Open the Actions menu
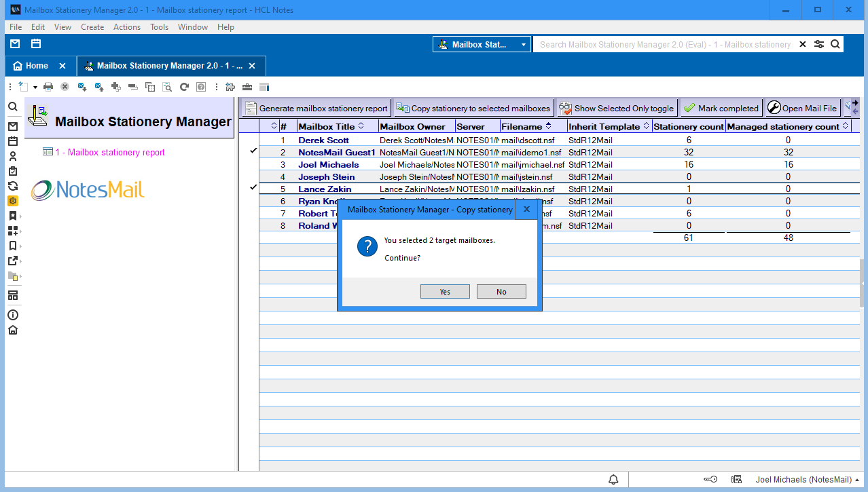This screenshot has width=868, height=492. point(126,27)
